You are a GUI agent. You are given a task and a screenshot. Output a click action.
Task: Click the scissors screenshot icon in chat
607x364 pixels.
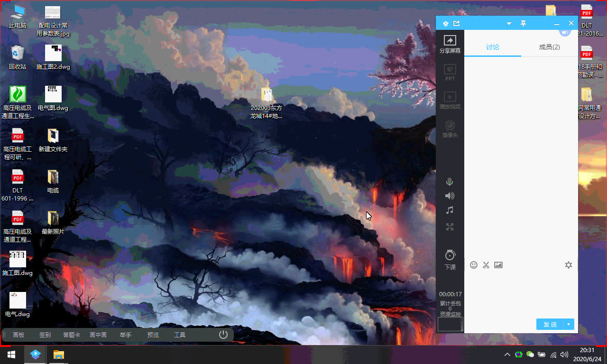486,265
